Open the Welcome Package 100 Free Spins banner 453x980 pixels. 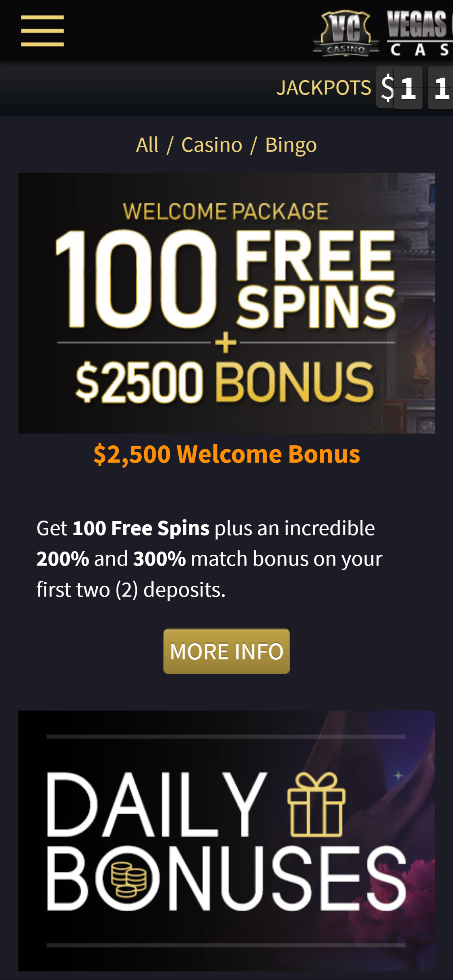click(226, 303)
